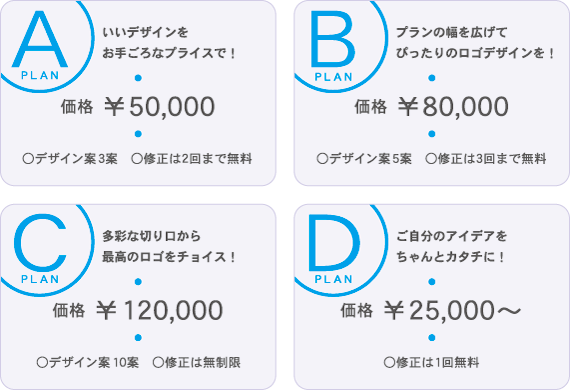Click plan B tagline プランの幅を広げて
This screenshot has width=570, height=390.
[x=451, y=32]
